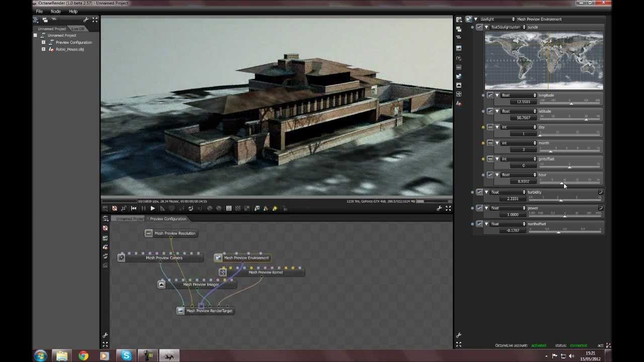
Task: Toggle the gmtoffset parameter node icon
Action: click(x=490, y=159)
